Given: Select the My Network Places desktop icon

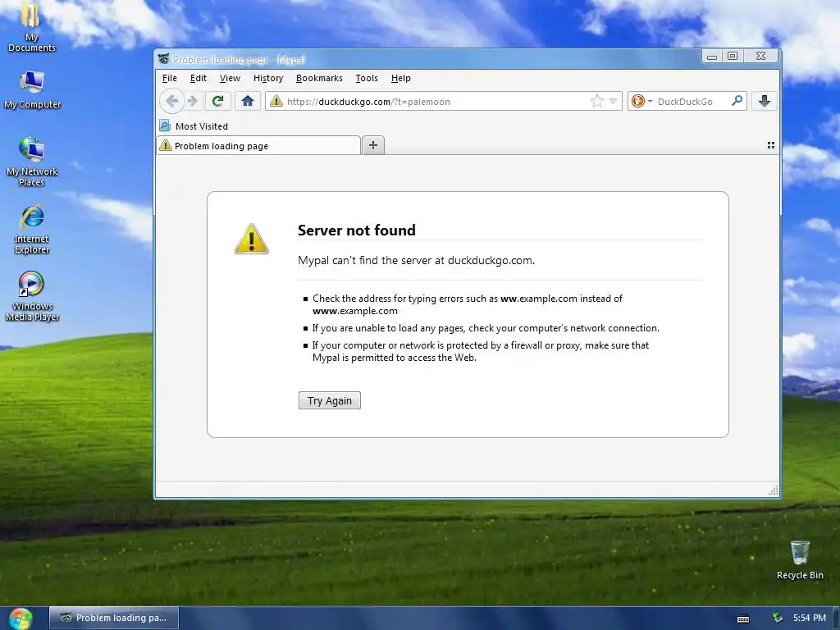Looking at the screenshot, I should click(x=32, y=162).
